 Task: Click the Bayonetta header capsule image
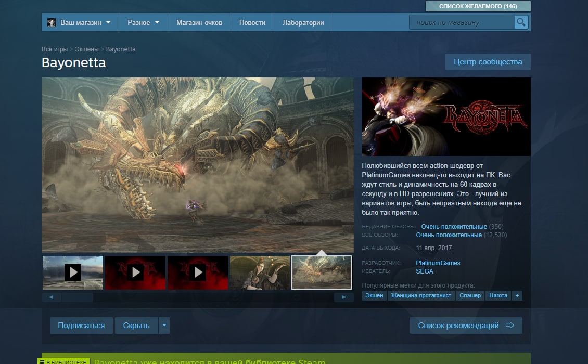446,116
